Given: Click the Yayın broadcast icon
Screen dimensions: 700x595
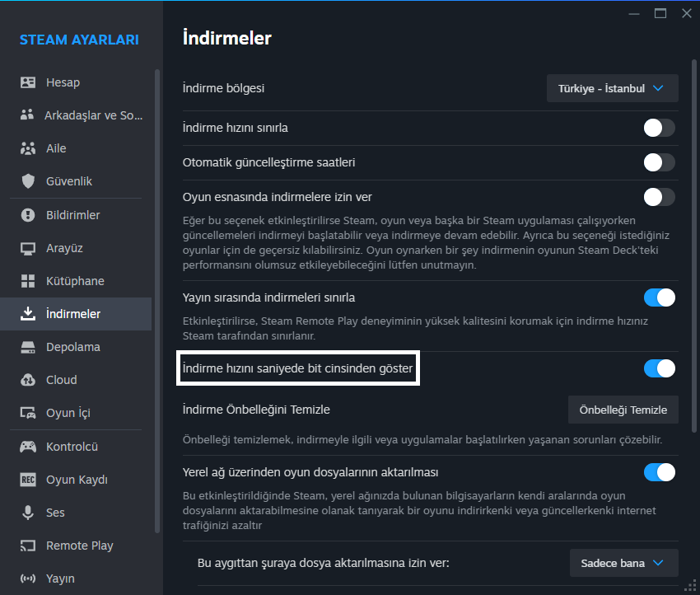Looking at the screenshot, I should [28, 579].
